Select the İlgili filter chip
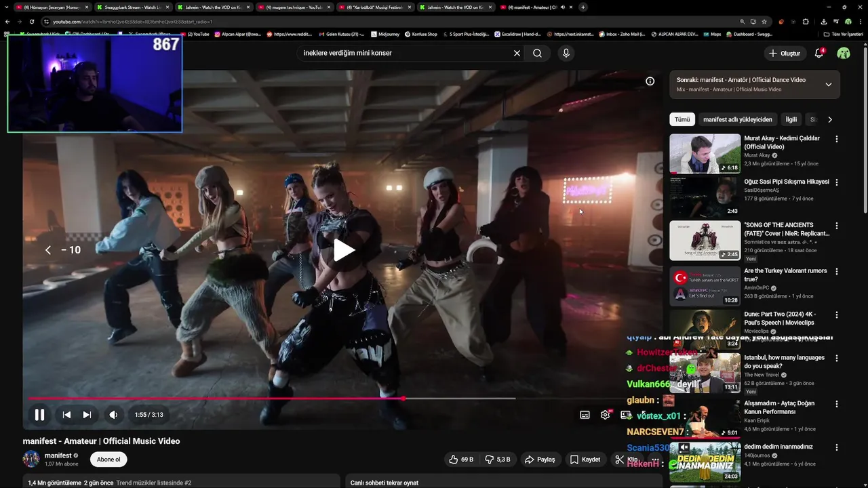The height and width of the screenshot is (488, 868). click(x=791, y=119)
